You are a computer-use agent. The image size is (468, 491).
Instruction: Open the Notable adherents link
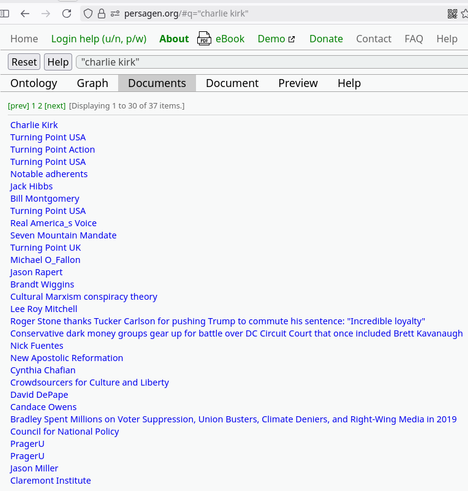[49, 174]
